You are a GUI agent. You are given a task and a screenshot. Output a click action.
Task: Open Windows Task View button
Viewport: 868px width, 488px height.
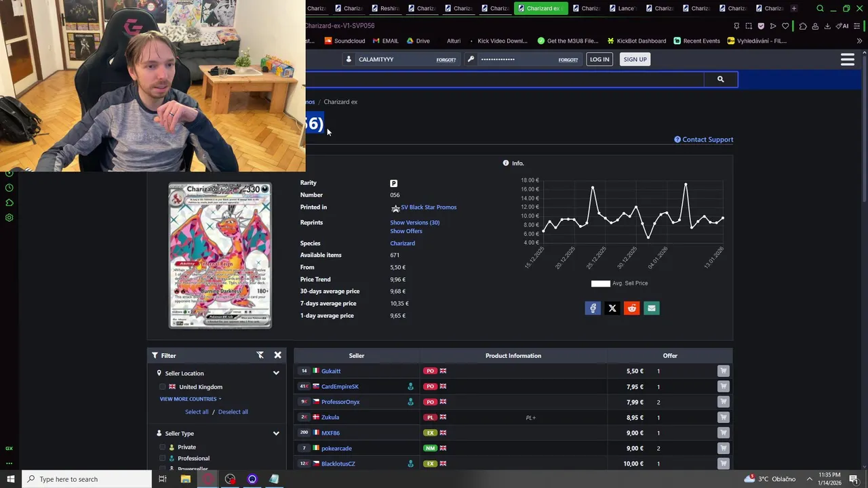click(x=163, y=479)
